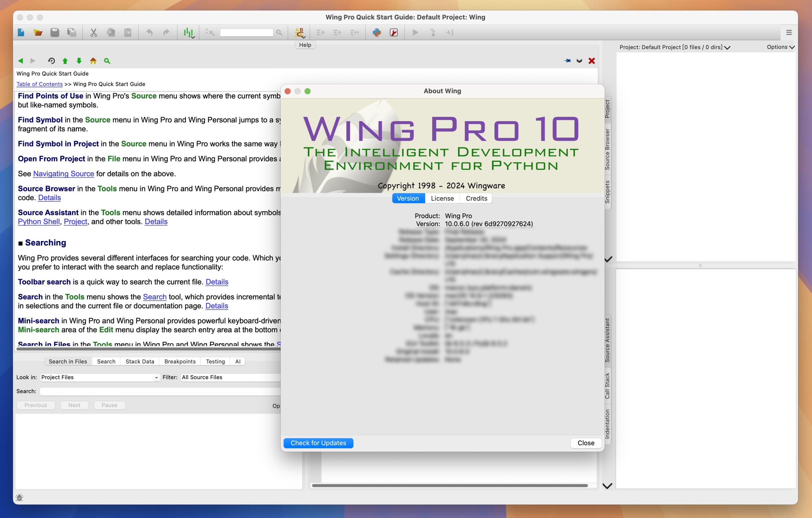Follow the Python Shell link
The height and width of the screenshot is (518, 812).
(39, 221)
